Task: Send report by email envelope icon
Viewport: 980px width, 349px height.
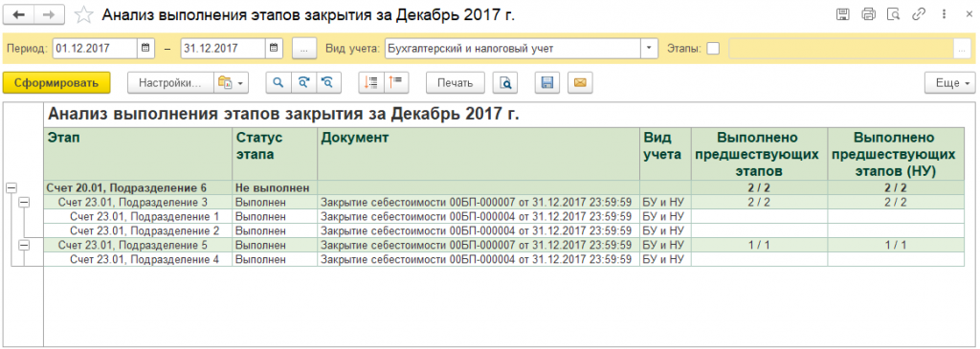Action: (x=580, y=83)
